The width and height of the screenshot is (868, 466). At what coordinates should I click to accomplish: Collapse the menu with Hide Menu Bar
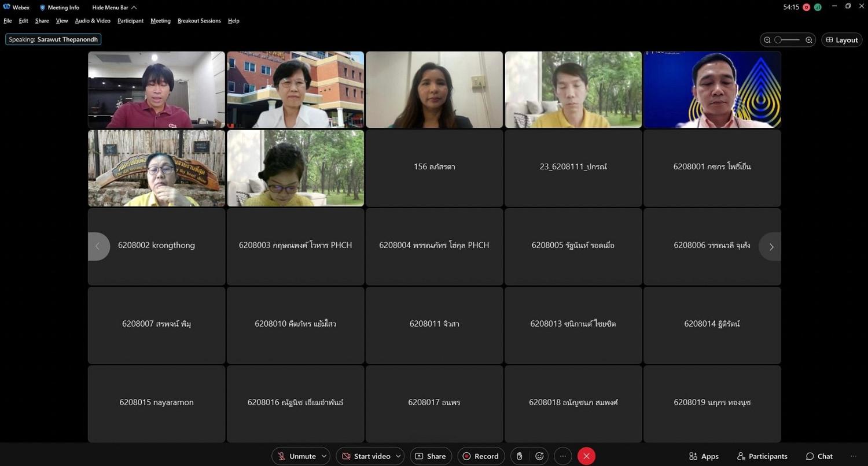tap(115, 8)
